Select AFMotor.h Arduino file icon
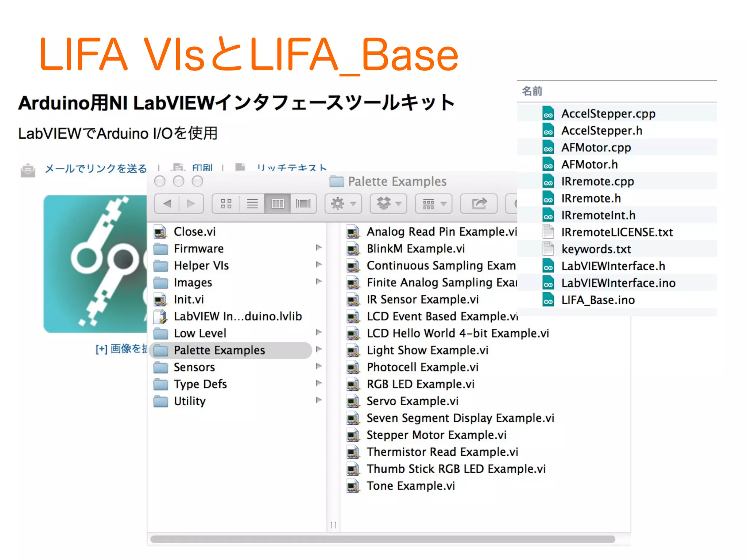 point(548,164)
